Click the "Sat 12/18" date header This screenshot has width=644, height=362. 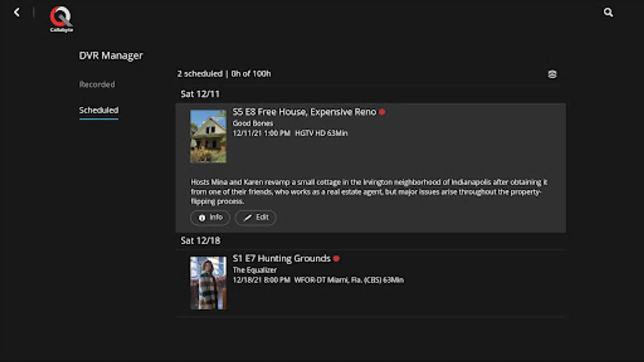point(200,241)
